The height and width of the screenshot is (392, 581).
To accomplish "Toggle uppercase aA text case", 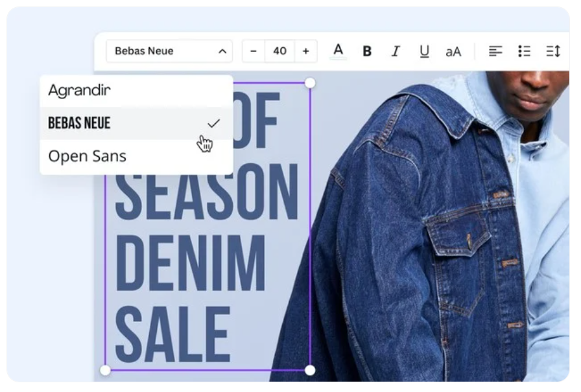I will [453, 51].
